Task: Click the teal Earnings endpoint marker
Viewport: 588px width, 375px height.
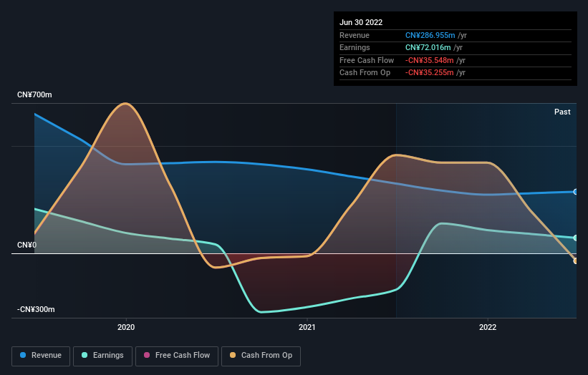Action: (x=576, y=238)
